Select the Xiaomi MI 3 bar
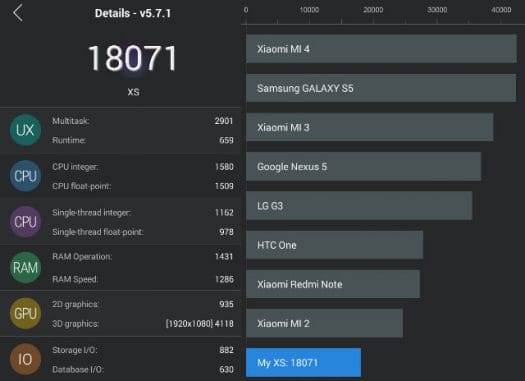The height and width of the screenshot is (381, 525). tap(370, 127)
